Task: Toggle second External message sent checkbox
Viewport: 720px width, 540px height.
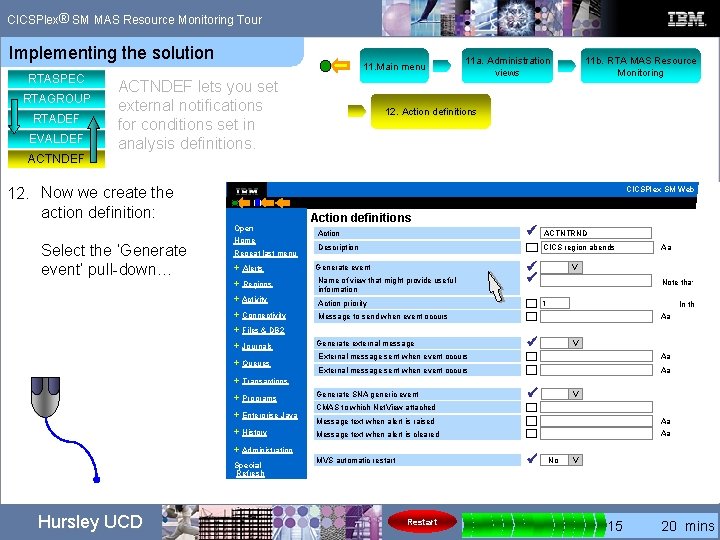Action: coord(531,370)
